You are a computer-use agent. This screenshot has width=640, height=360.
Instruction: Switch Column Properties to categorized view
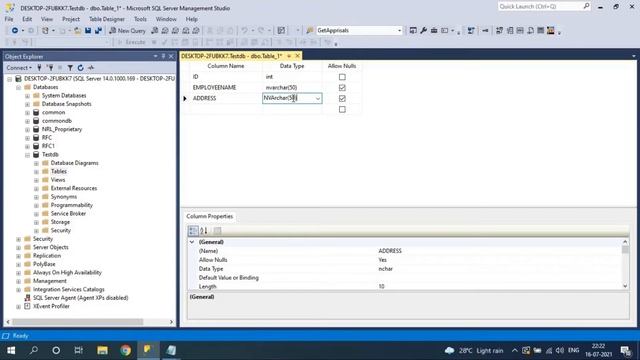[x=193, y=231]
